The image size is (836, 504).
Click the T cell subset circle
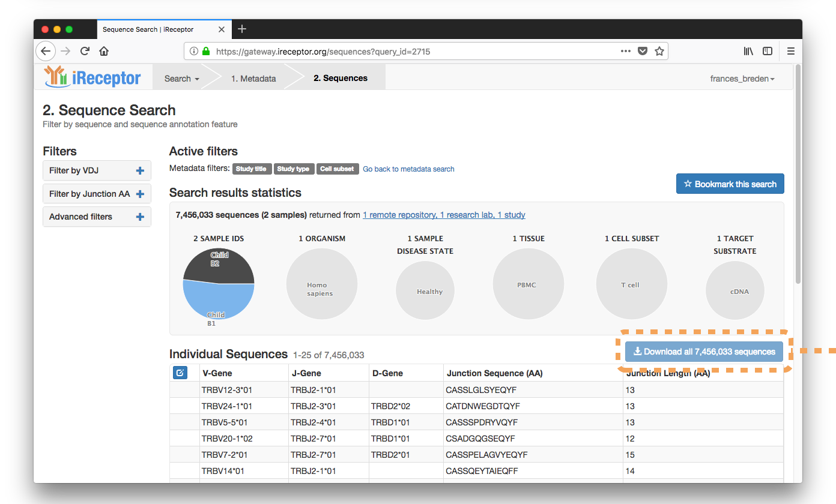pyautogui.click(x=632, y=284)
